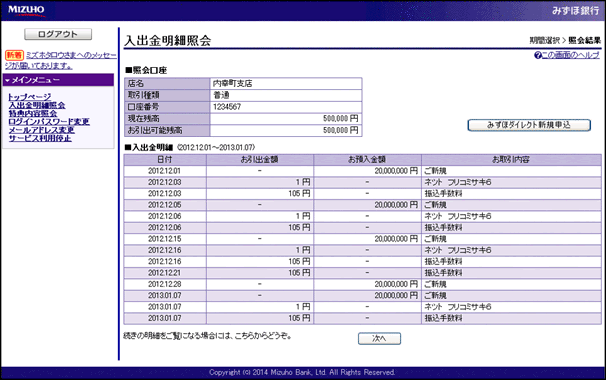Click the お預入金額 column header
Image resolution: width=606 pixels, height=380 pixels.
[367, 159]
